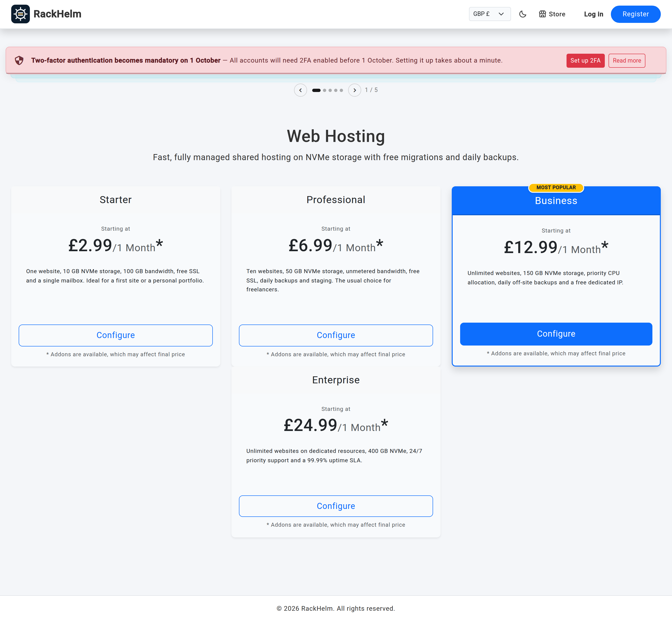
Task: Select the third carousel dot indicator
Action: click(330, 90)
